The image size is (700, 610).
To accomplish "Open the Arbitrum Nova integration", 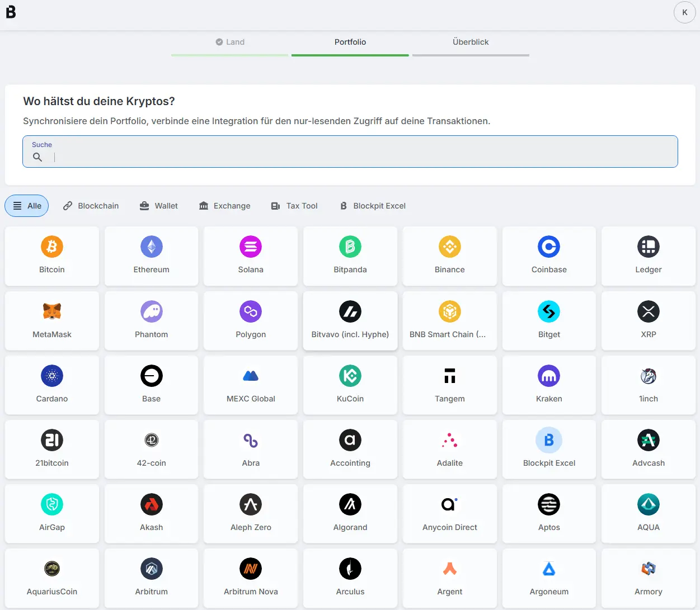I will (x=251, y=578).
